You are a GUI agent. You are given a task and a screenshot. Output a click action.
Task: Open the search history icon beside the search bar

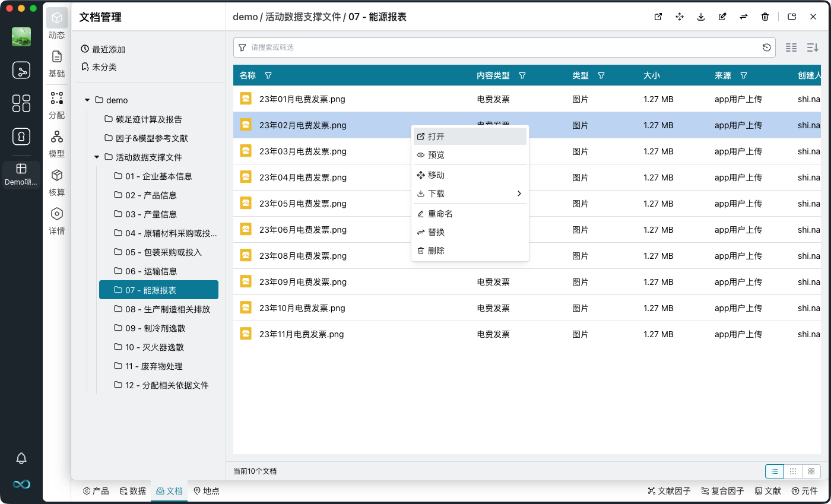(766, 47)
